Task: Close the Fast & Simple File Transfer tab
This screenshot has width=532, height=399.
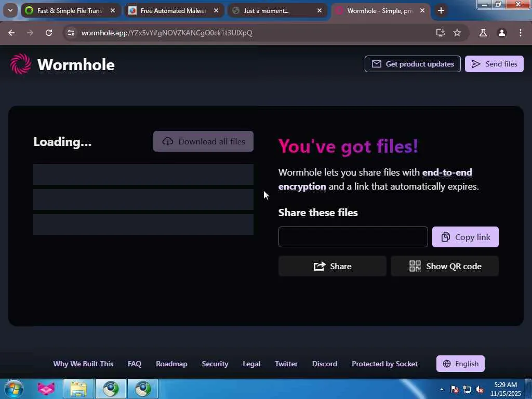Action: pyautogui.click(x=113, y=11)
